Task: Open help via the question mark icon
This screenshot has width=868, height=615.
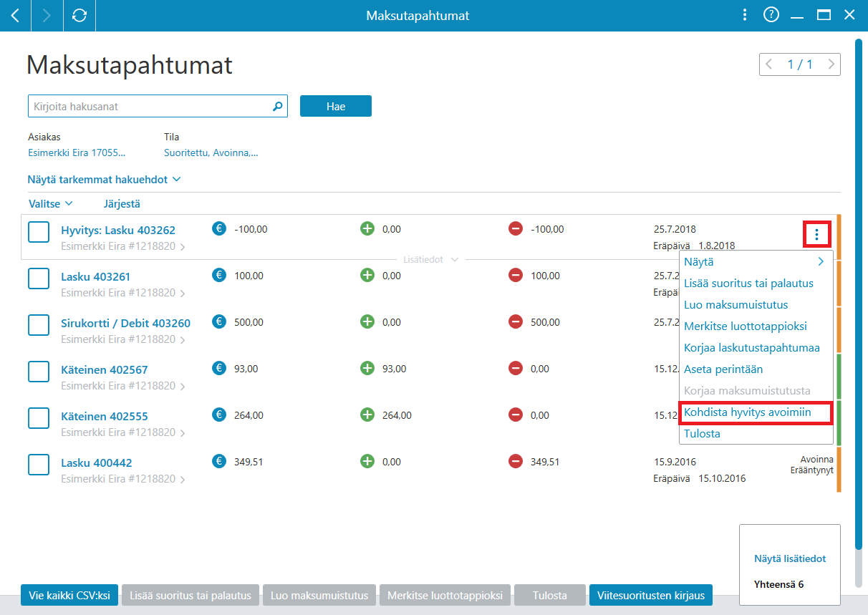Action: [771, 14]
